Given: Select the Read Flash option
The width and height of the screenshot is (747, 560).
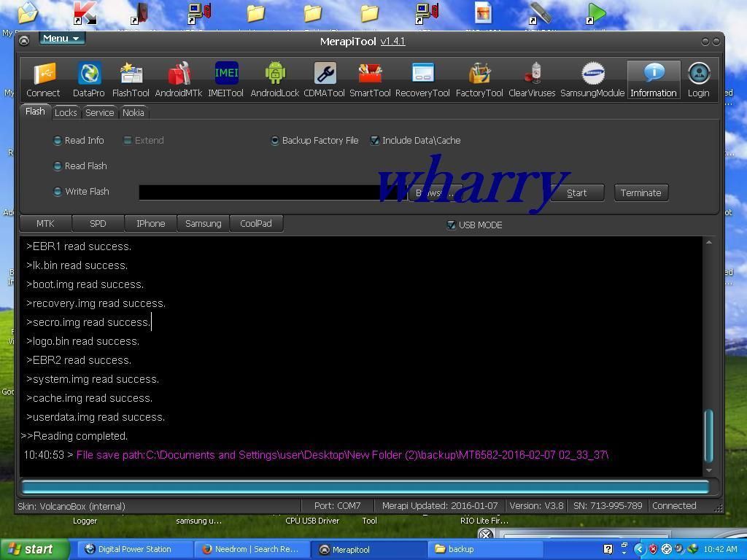Looking at the screenshot, I should click(80, 166).
